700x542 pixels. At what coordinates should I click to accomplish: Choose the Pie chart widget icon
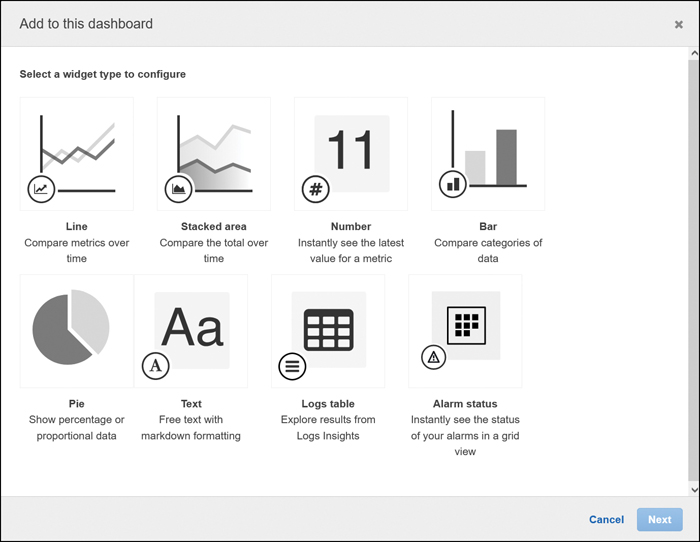pyautogui.click(x=77, y=331)
